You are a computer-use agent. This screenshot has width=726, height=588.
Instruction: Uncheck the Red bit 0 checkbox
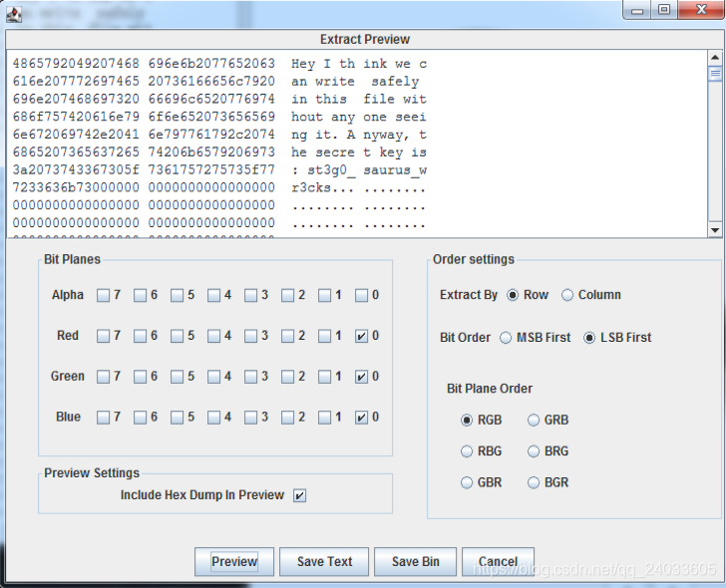(361, 336)
